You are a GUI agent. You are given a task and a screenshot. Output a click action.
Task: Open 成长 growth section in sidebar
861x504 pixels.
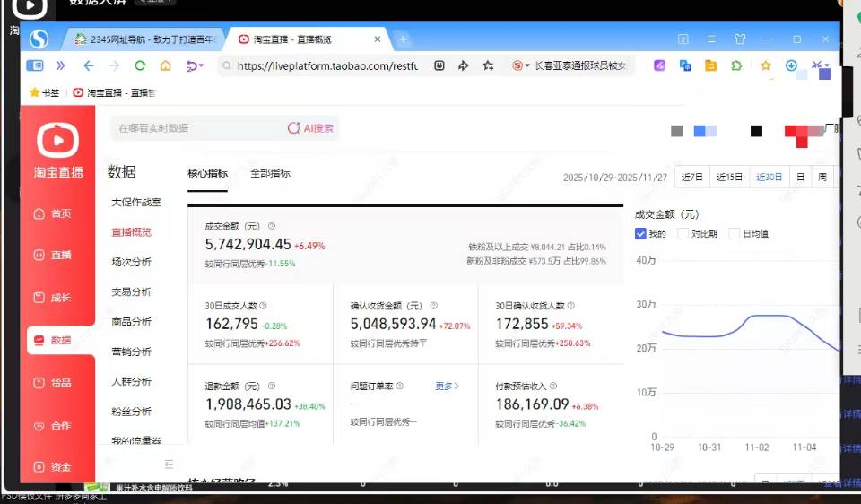[52, 298]
